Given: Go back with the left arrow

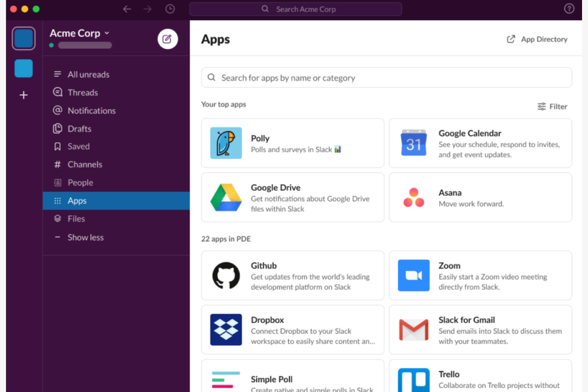Looking at the screenshot, I should [127, 9].
